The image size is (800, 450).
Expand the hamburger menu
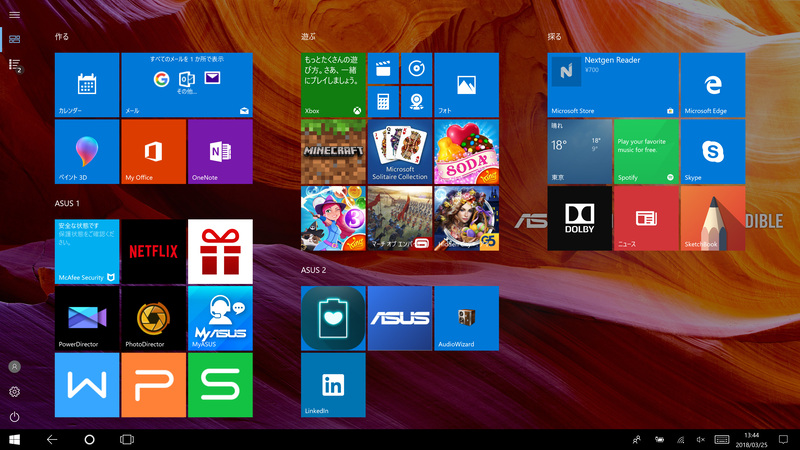tap(14, 15)
